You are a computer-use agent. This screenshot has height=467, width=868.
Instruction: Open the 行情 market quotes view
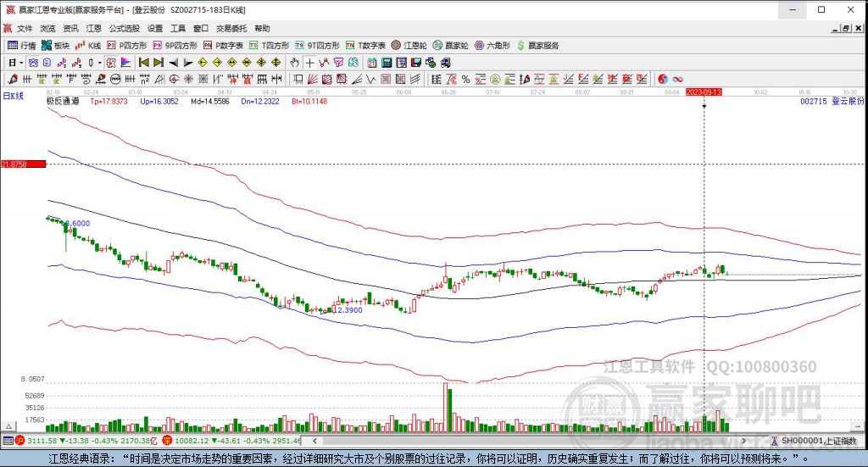22,45
